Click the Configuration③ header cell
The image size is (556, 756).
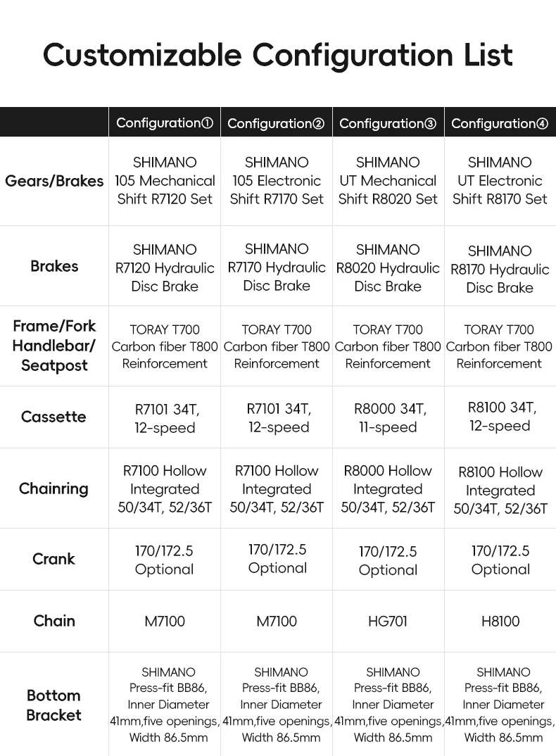click(388, 123)
